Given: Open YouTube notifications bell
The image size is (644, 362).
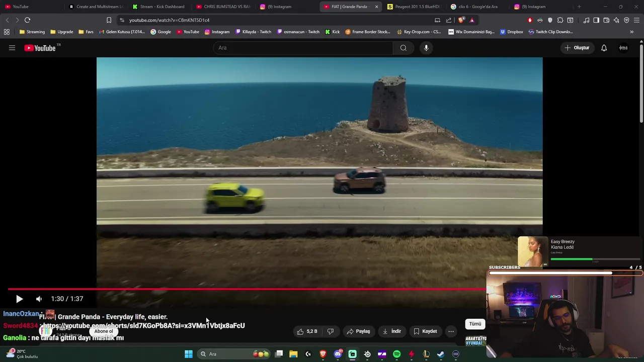Looking at the screenshot, I should point(604,48).
